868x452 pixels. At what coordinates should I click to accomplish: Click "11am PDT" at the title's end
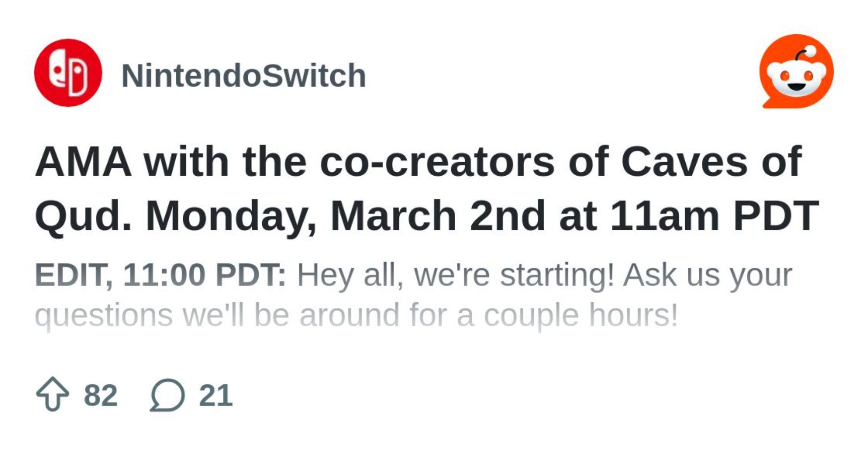714,216
